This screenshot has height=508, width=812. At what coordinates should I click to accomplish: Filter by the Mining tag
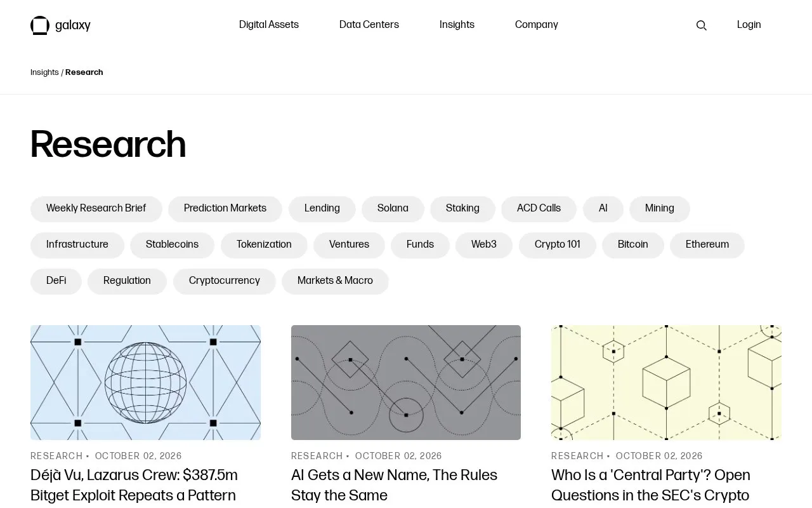point(660,209)
